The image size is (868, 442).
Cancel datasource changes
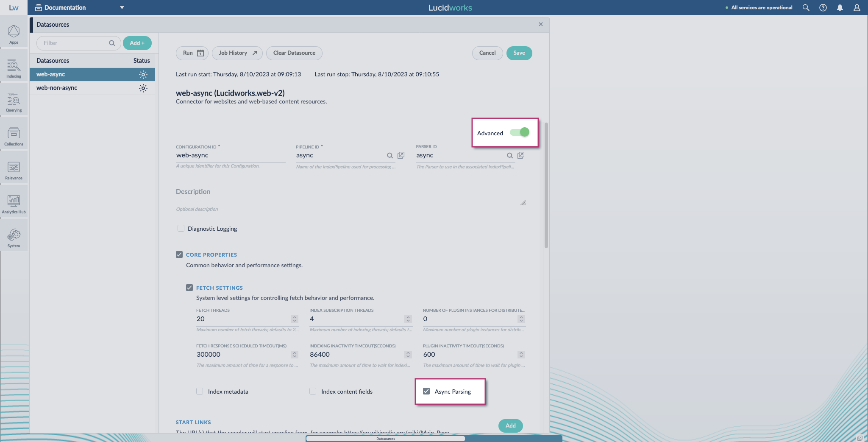click(x=487, y=53)
